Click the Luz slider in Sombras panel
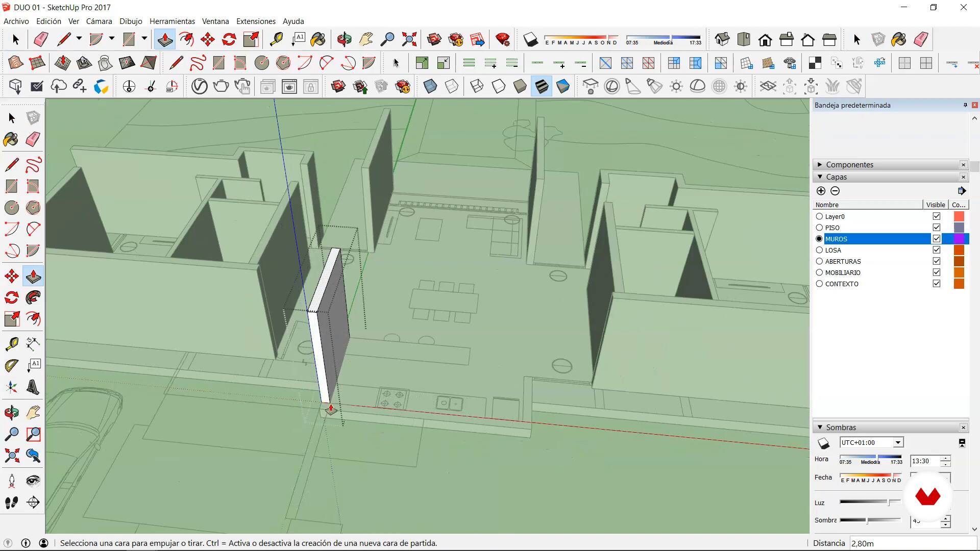The image size is (980, 551). (x=870, y=502)
